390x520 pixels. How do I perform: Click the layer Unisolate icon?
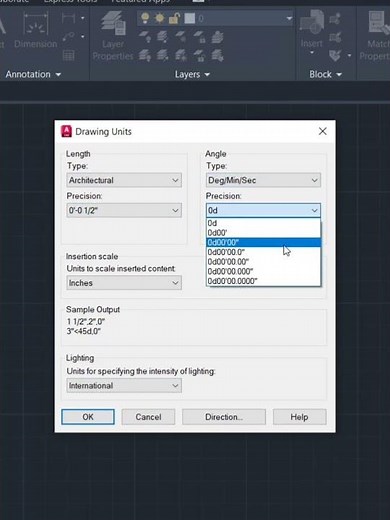(x=162, y=55)
